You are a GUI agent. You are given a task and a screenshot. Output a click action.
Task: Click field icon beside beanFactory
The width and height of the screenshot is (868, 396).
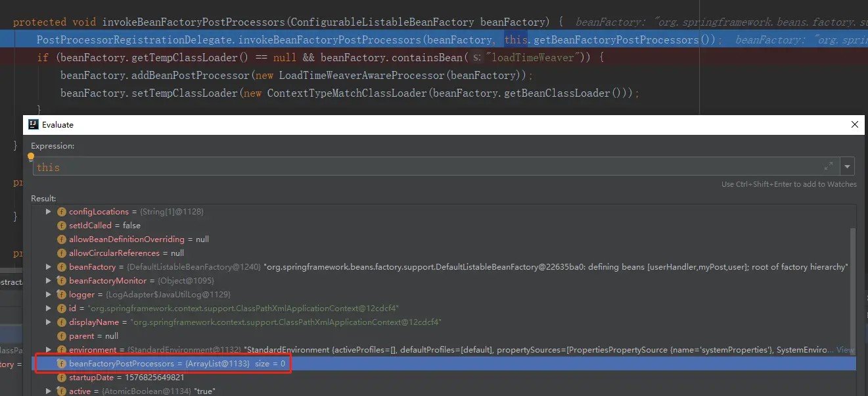[62, 267]
